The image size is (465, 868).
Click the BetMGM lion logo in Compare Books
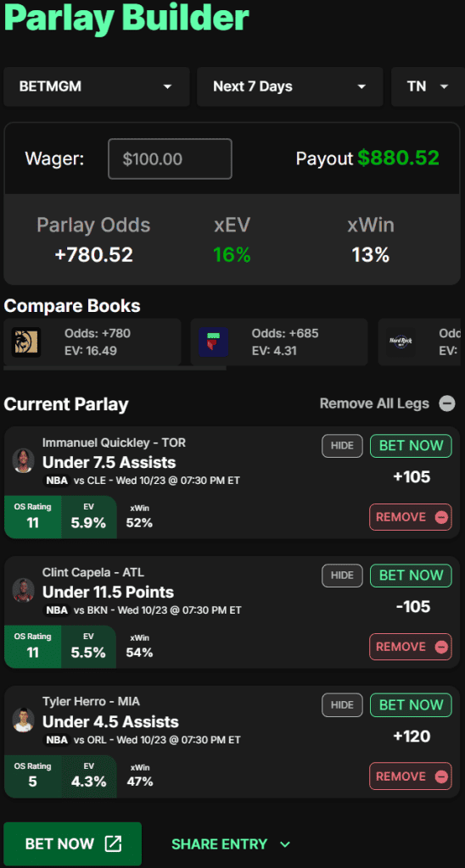click(26, 342)
